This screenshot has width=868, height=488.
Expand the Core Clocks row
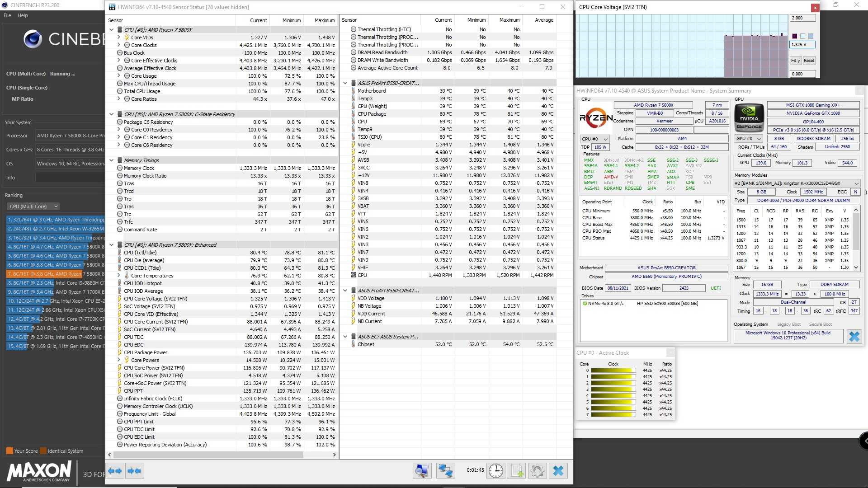click(119, 45)
